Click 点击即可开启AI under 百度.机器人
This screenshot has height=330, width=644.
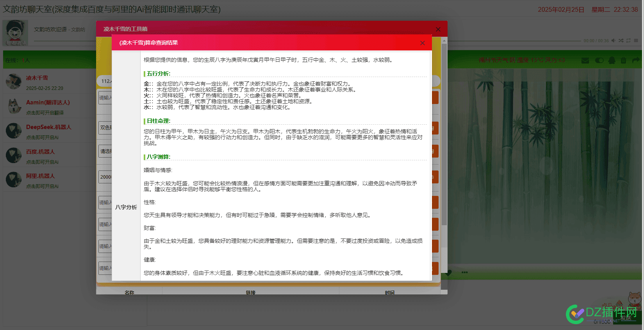click(x=42, y=162)
